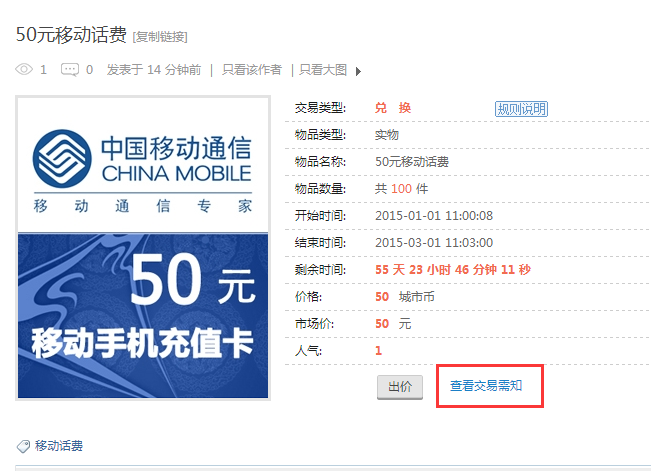Click the end time 2015-03-01 11:03:00
The height and width of the screenshot is (471, 651).
pos(434,243)
